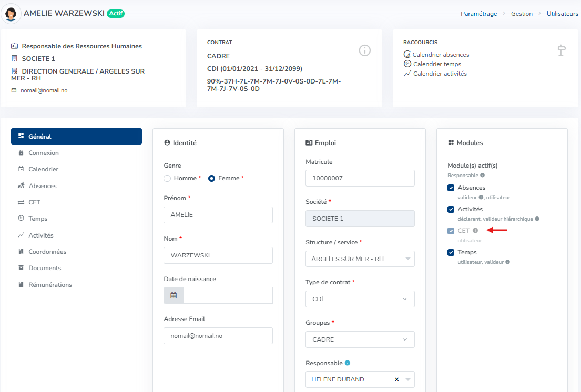The image size is (581, 392).
Task: Click the Prénom input field
Action: [x=218, y=215]
